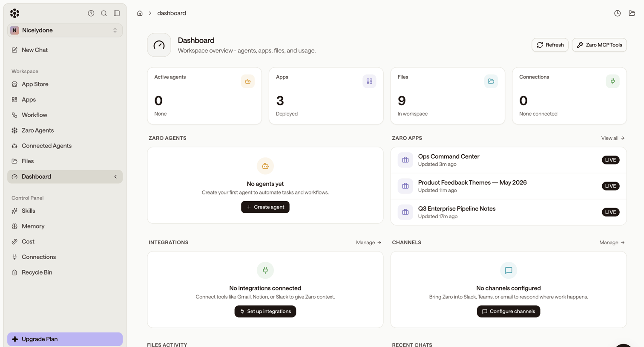Open the folder icon in top bar
The image size is (644, 347).
[632, 13]
